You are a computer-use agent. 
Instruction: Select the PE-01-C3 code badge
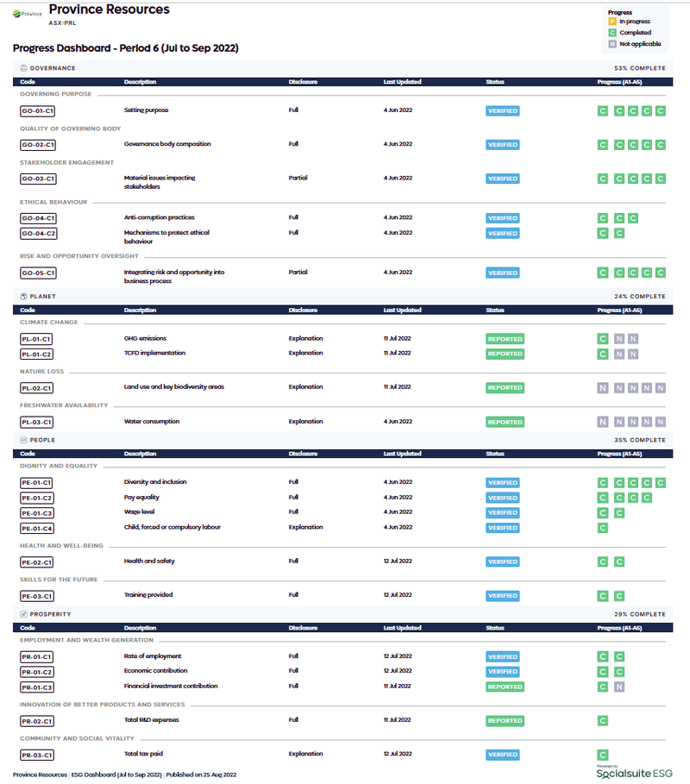coord(36,513)
